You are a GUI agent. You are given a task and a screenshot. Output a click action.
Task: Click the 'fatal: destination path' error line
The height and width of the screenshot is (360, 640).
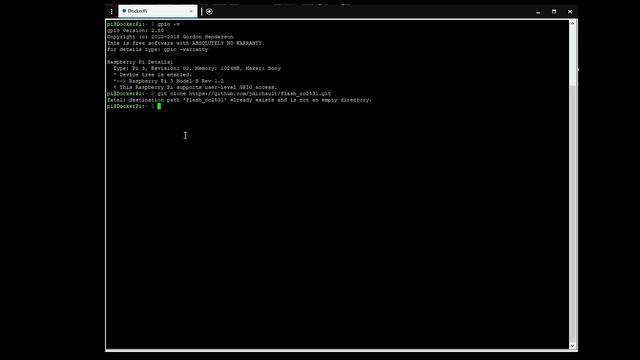(239, 100)
